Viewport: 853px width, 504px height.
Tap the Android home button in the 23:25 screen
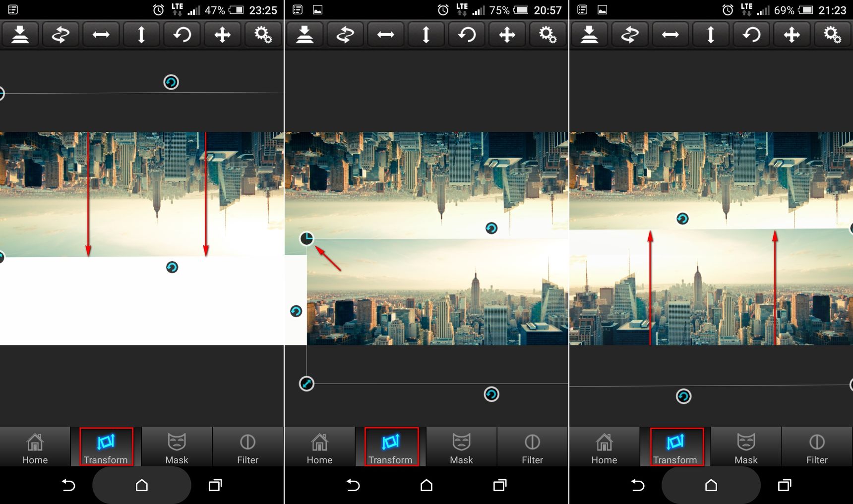[142, 485]
